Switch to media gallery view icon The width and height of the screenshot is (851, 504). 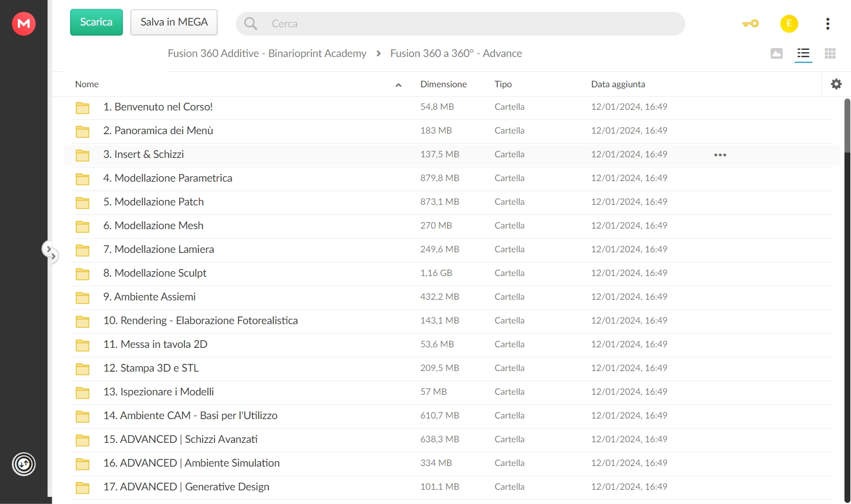pos(776,53)
